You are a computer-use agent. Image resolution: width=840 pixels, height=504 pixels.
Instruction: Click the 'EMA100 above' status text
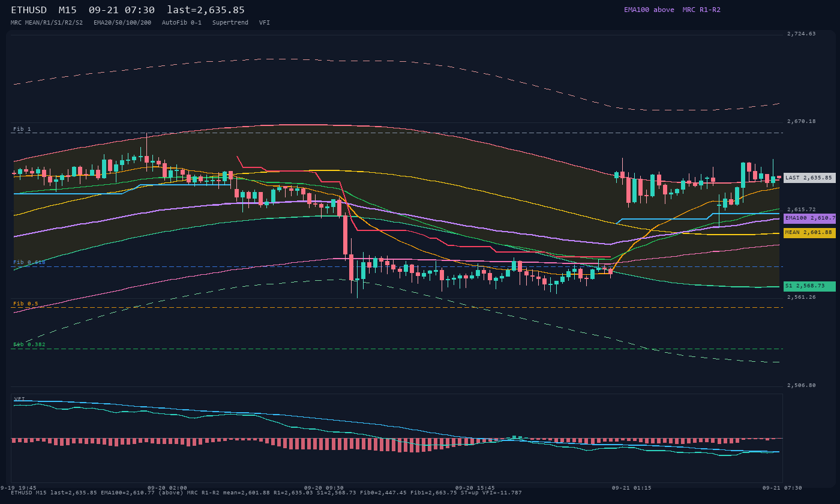(x=649, y=10)
